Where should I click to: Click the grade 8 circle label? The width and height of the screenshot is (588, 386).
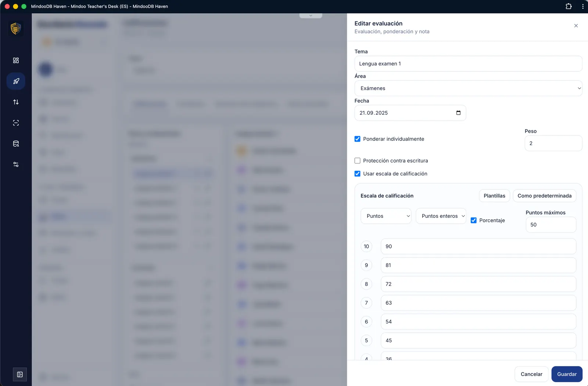point(366,284)
